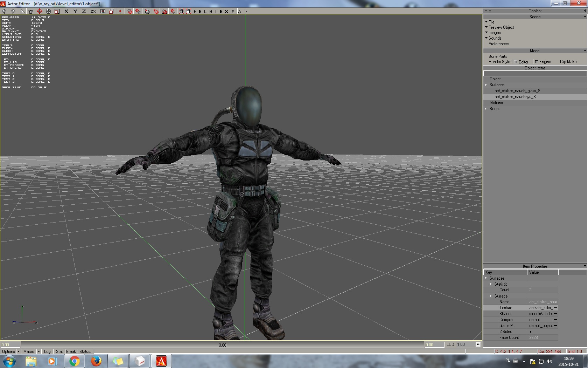
Task: Toggle the object snap magnet icon
Action: point(130,11)
